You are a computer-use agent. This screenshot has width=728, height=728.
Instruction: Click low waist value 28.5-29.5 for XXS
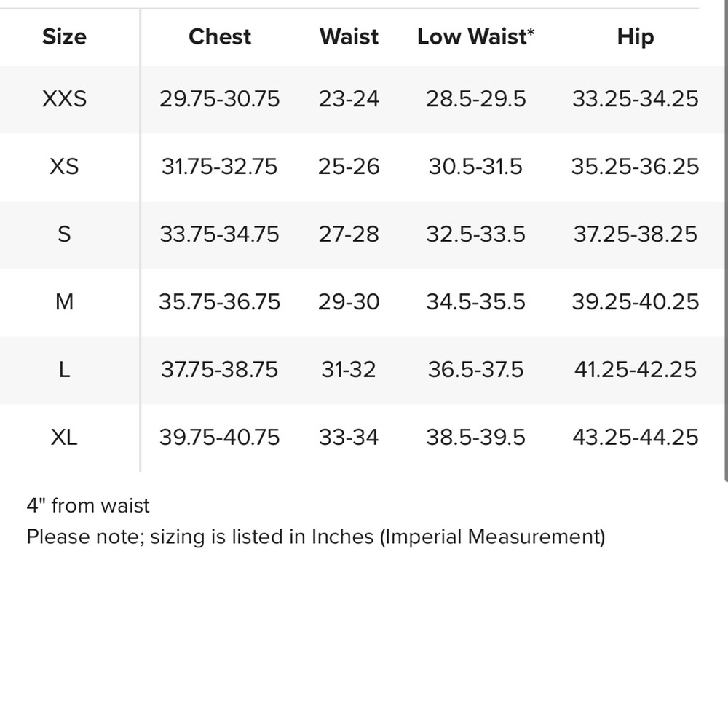(x=475, y=99)
